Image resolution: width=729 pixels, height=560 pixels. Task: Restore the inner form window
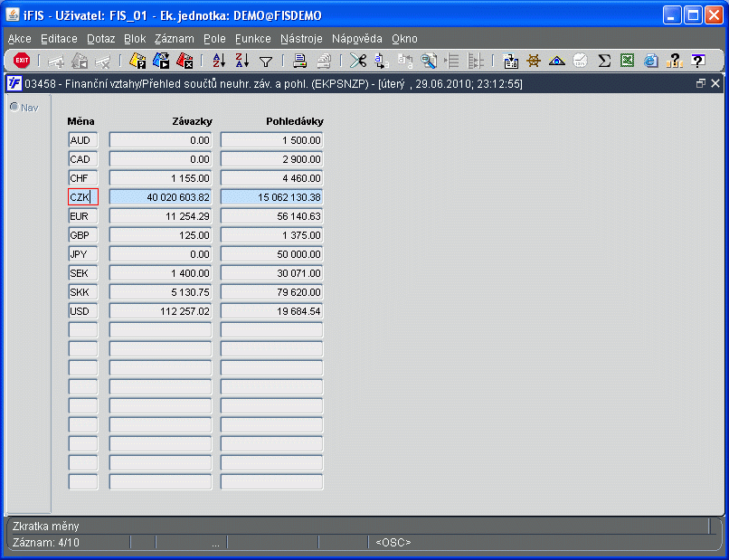701,84
